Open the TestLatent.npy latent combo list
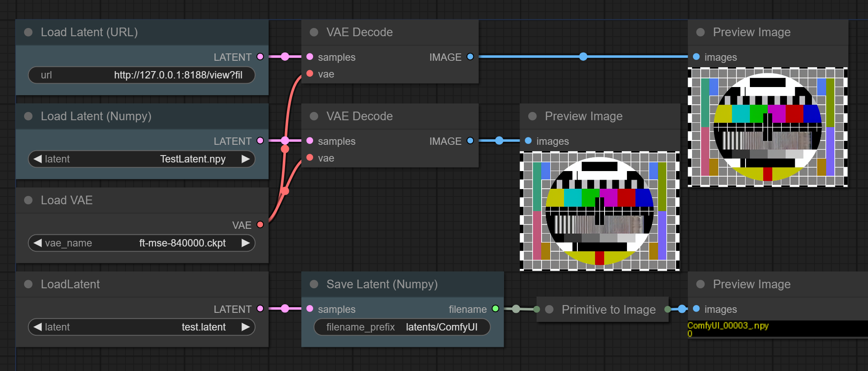868x371 pixels. click(141, 159)
